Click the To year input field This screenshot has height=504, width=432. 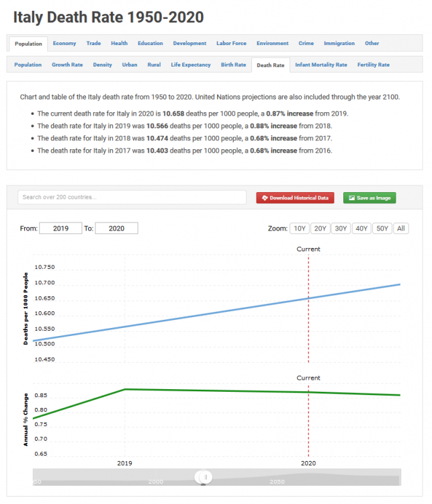tap(116, 228)
